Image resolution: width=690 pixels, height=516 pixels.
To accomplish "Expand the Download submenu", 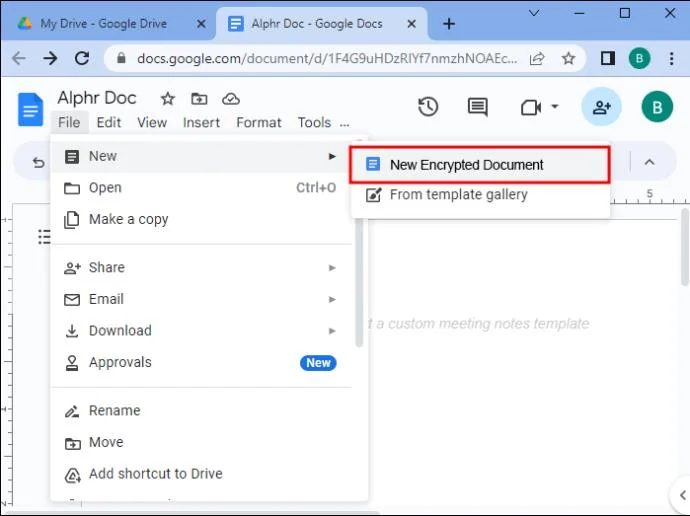I will [x=202, y=331].
